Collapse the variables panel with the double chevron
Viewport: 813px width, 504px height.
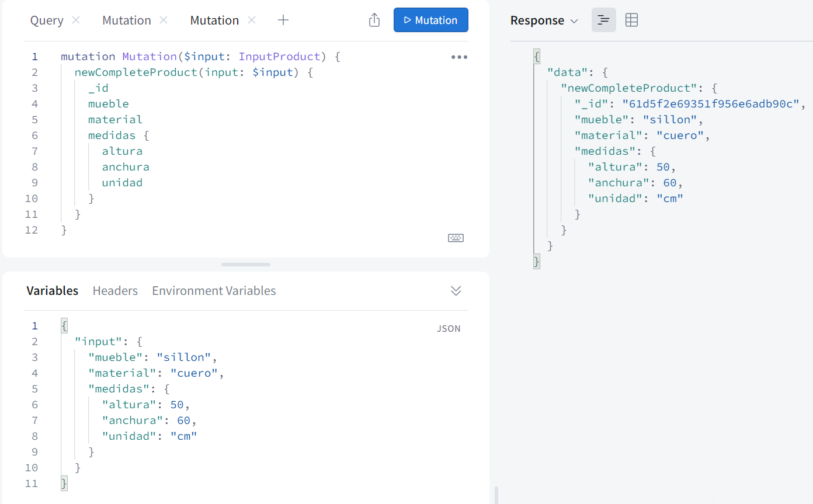456,291
